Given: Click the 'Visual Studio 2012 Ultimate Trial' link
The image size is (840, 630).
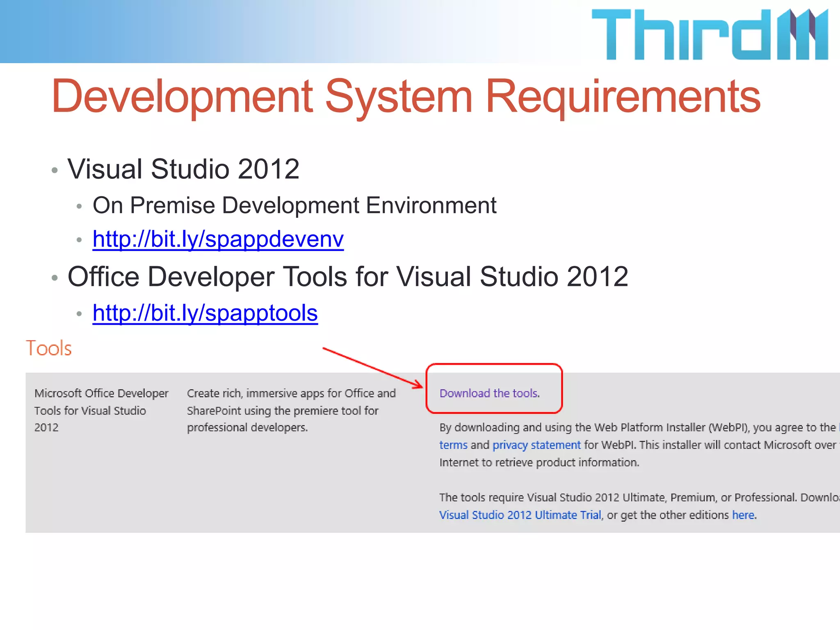Looking at the screenshot, I should 520,515.
